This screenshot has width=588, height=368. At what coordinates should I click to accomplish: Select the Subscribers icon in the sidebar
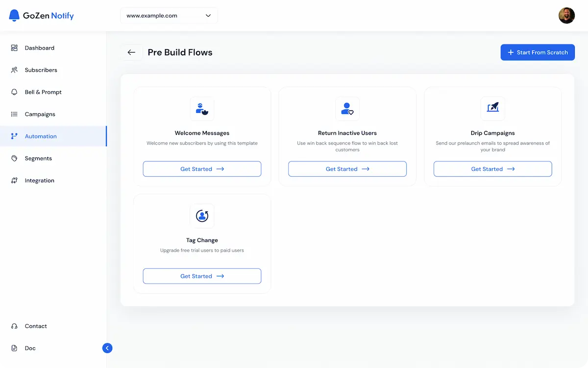(x=14, y=70)
